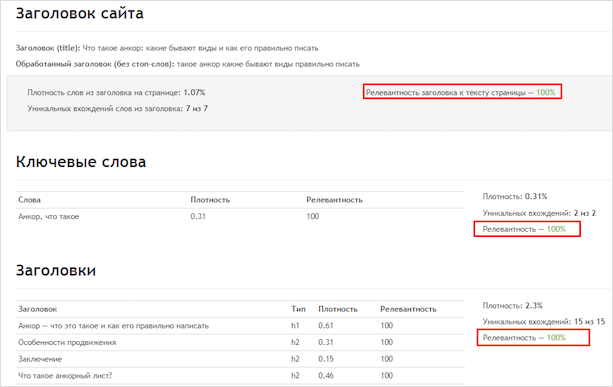Click unique title word occurrences '7 из 7'

click(197, 109)
